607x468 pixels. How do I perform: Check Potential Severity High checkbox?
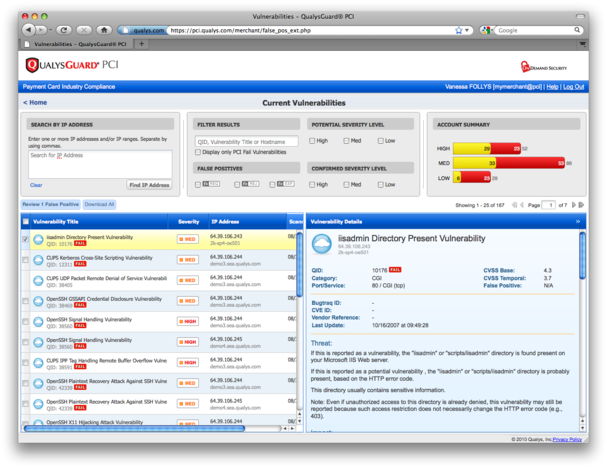pyautogui.click(x=312, y=141)
